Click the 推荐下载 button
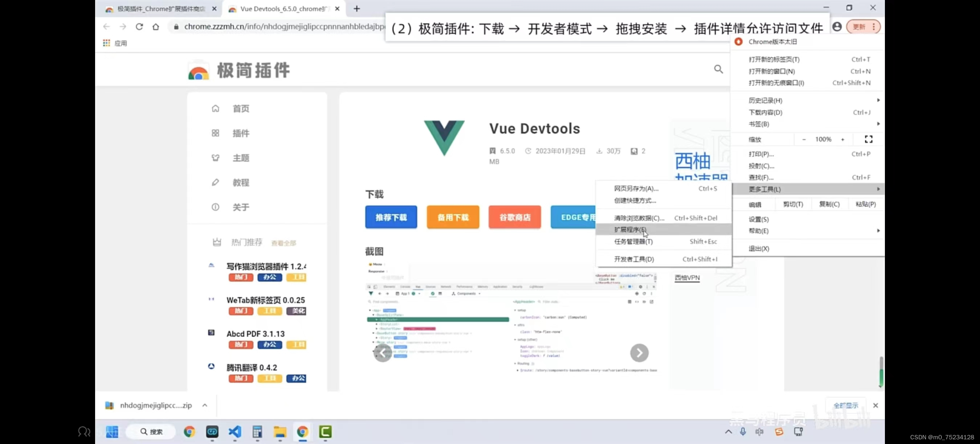980x444 pixels. click(x=391, y=217)
